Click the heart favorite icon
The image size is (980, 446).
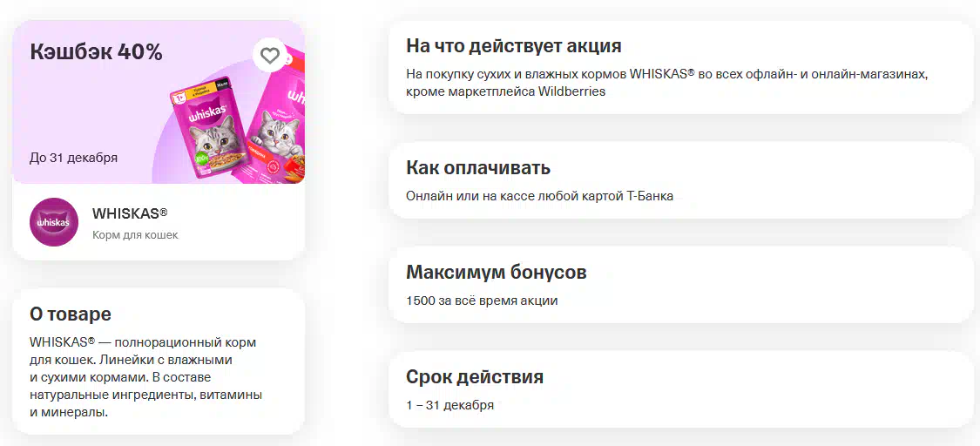coord(270,56)
